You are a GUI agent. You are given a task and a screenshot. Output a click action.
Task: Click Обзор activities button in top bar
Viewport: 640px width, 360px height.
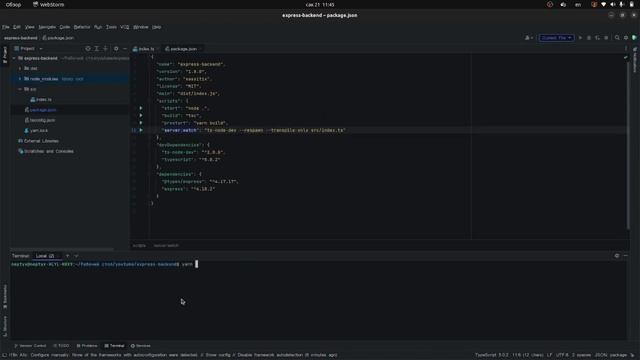click(13, 4)
